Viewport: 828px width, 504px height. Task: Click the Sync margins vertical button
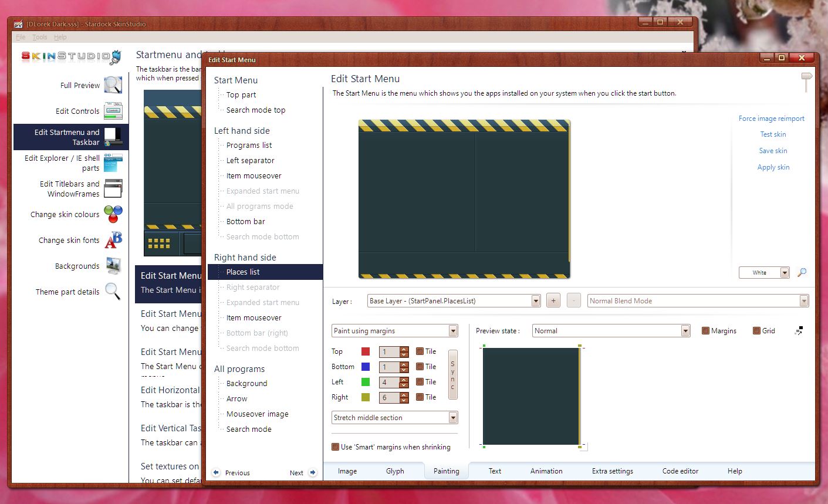point(452,375)
